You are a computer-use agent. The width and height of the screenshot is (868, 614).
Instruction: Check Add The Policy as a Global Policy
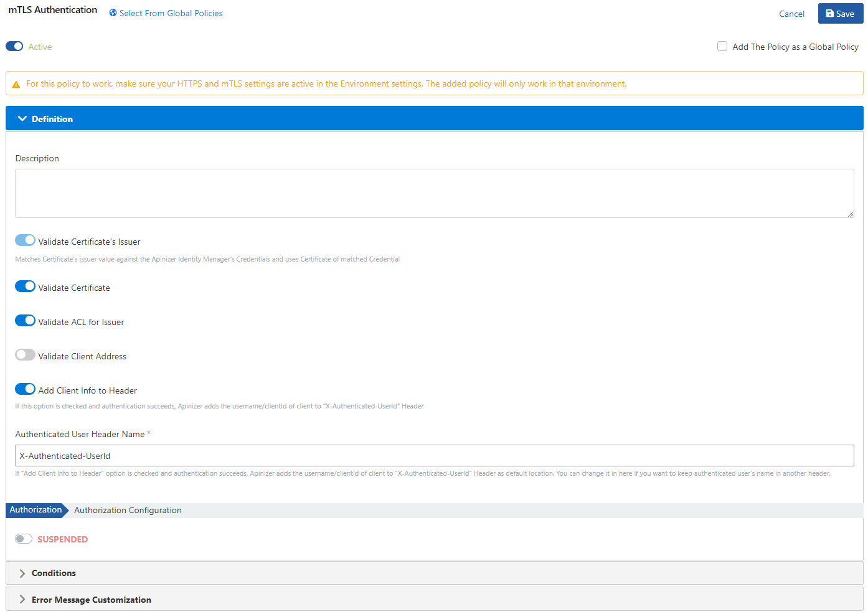[x=722, y=45]
